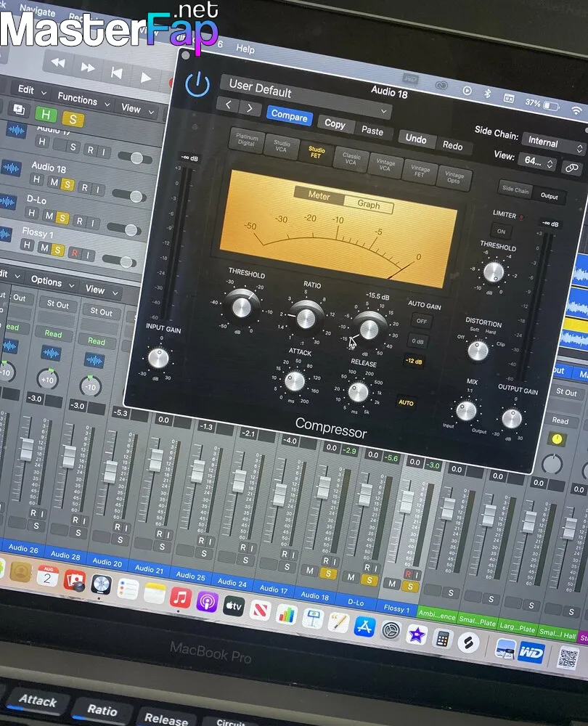
Task: Select the Vintage Opto compressor model
Action: click(454, 178)
